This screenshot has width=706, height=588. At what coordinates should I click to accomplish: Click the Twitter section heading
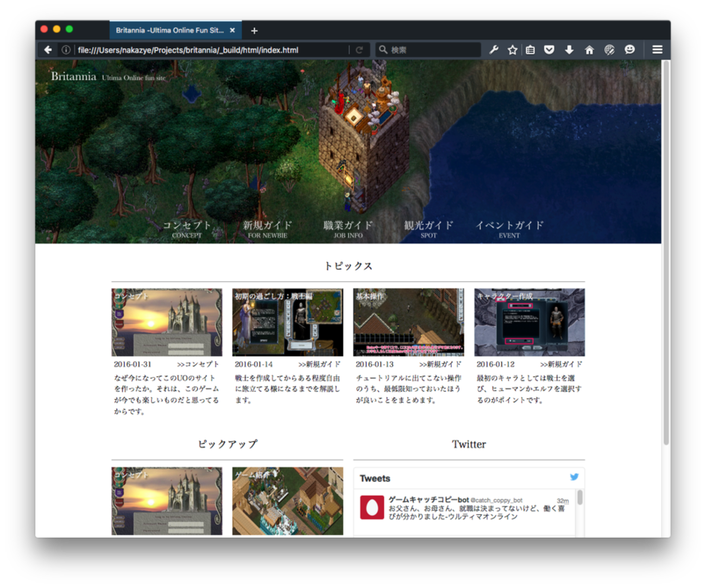[469, 444]
